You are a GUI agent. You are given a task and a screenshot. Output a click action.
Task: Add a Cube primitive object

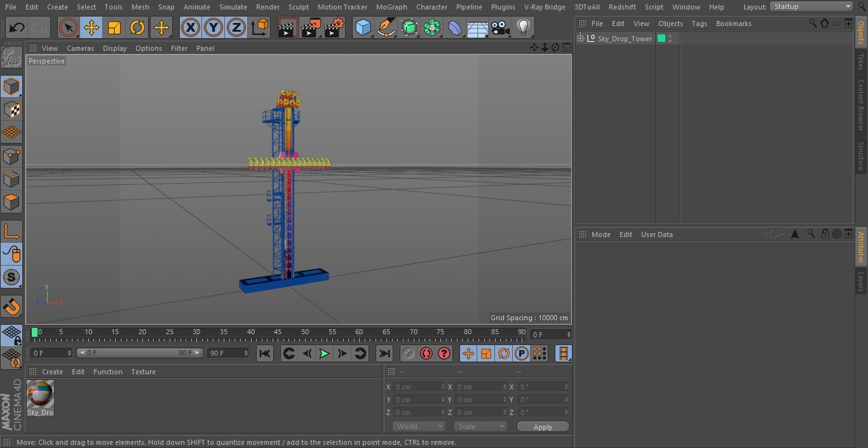363,27
